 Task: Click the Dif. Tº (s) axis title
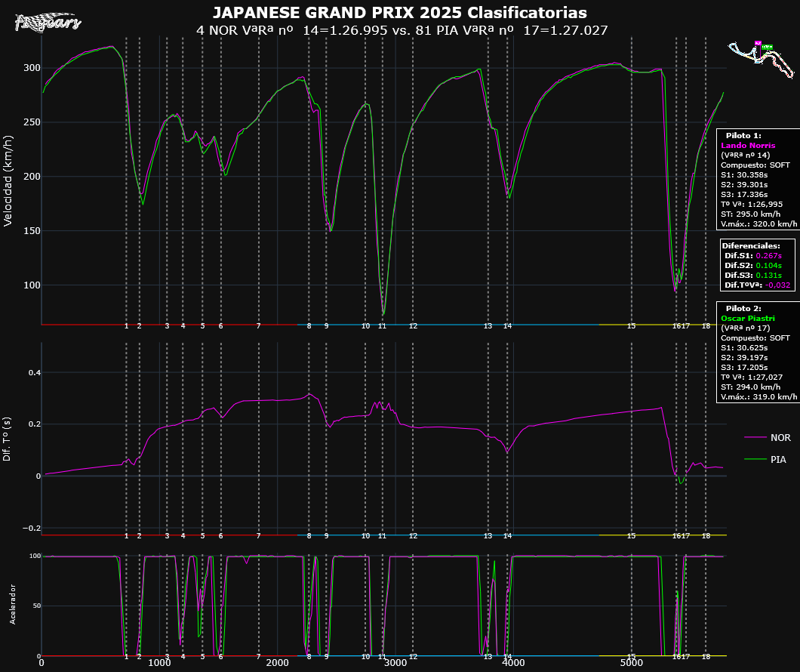[x=7, y=439]
